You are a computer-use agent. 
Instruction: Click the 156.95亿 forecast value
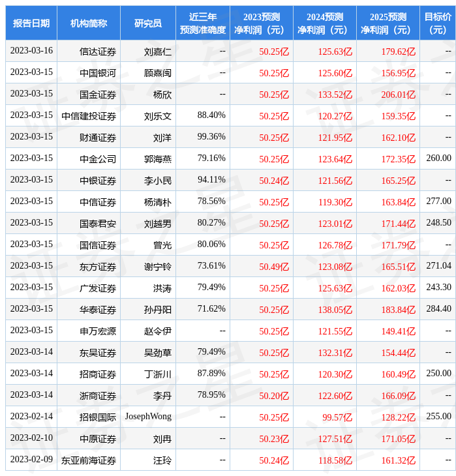pyautogui.click(x=399, y=73)
